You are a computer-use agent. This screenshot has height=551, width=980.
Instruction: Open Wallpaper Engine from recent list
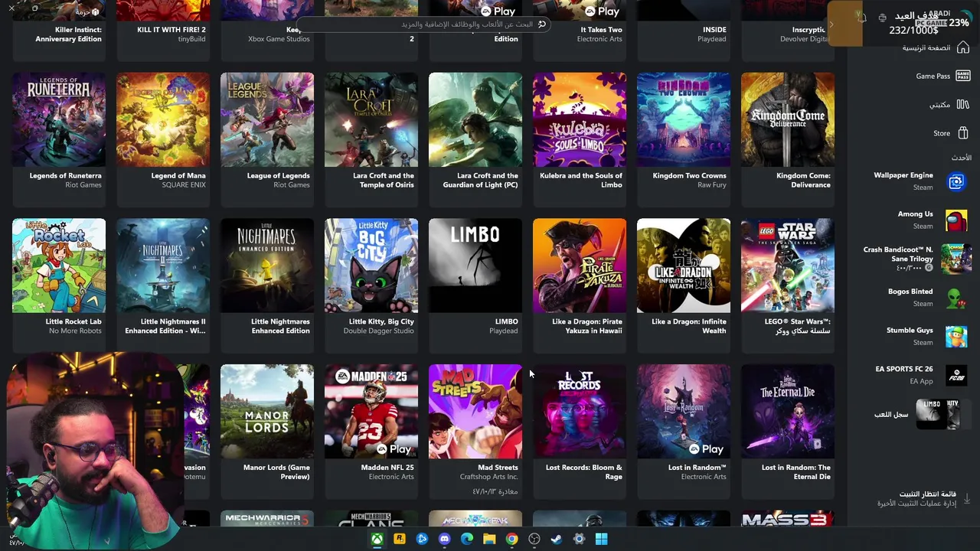click(x=919, y=181)
